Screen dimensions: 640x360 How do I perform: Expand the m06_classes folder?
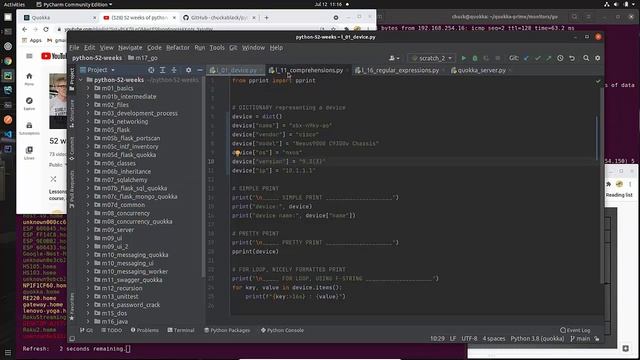(88, 163)
